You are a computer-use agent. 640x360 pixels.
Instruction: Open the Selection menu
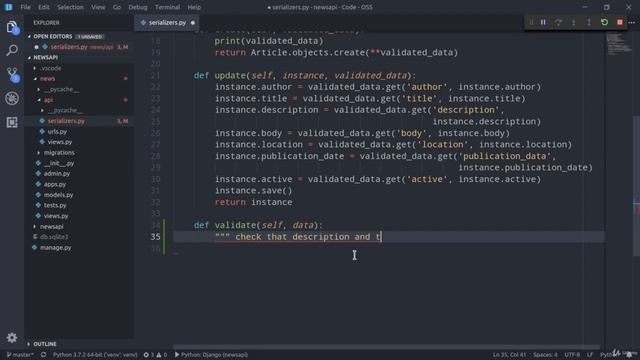(70, 7)
